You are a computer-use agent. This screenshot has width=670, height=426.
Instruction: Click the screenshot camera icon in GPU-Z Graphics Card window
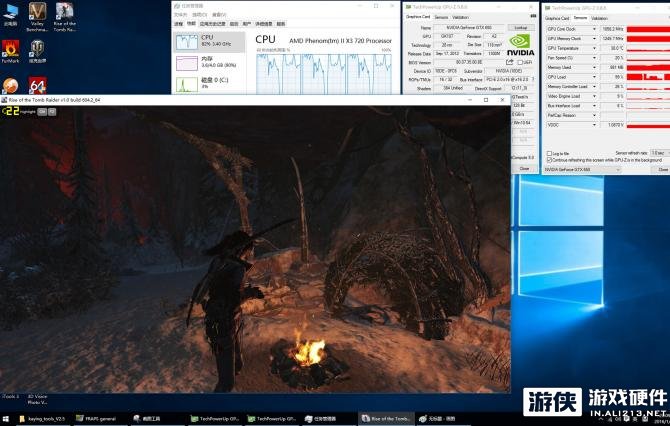click(x=533, y=16)
